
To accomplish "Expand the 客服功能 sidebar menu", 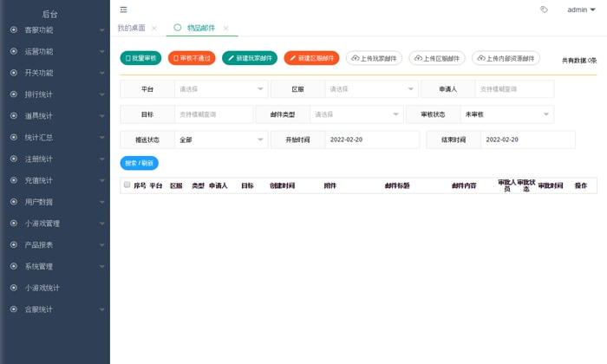I will coord(56,30).
